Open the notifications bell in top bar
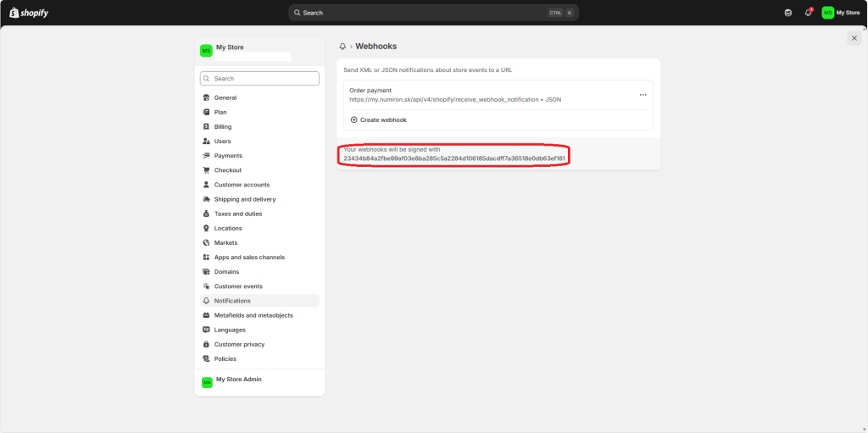This screenshot has height=433, width=868. click(808, 13)
